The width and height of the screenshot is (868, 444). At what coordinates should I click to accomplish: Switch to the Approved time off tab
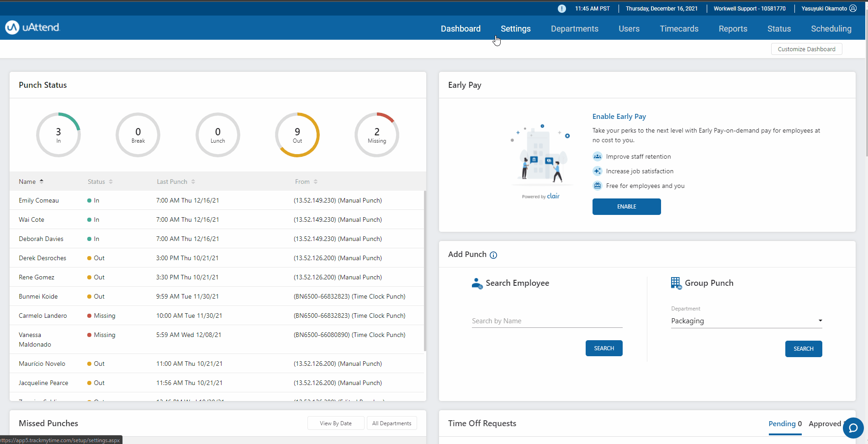(x=825, y=424)
